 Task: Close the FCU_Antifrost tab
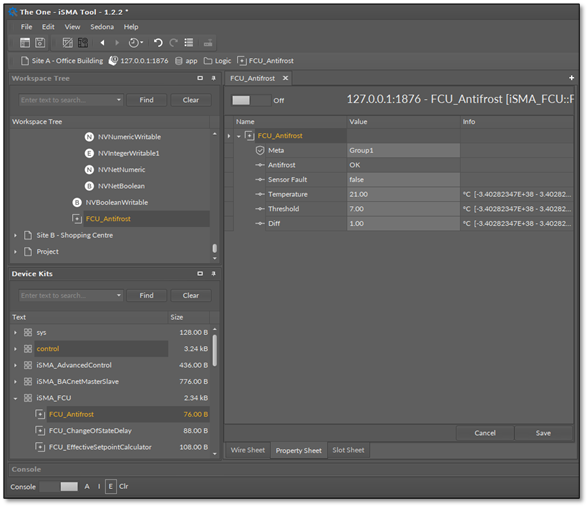tap(285, 78)
